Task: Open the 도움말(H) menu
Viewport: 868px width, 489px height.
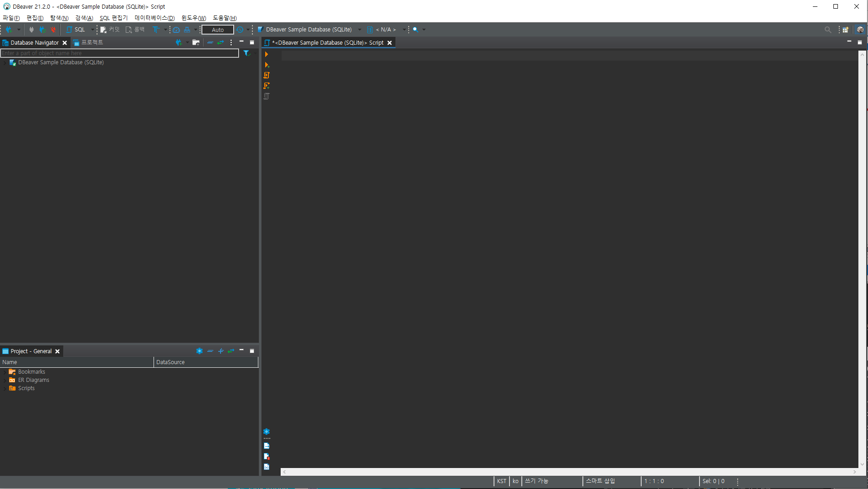Action: pos(225,18)
